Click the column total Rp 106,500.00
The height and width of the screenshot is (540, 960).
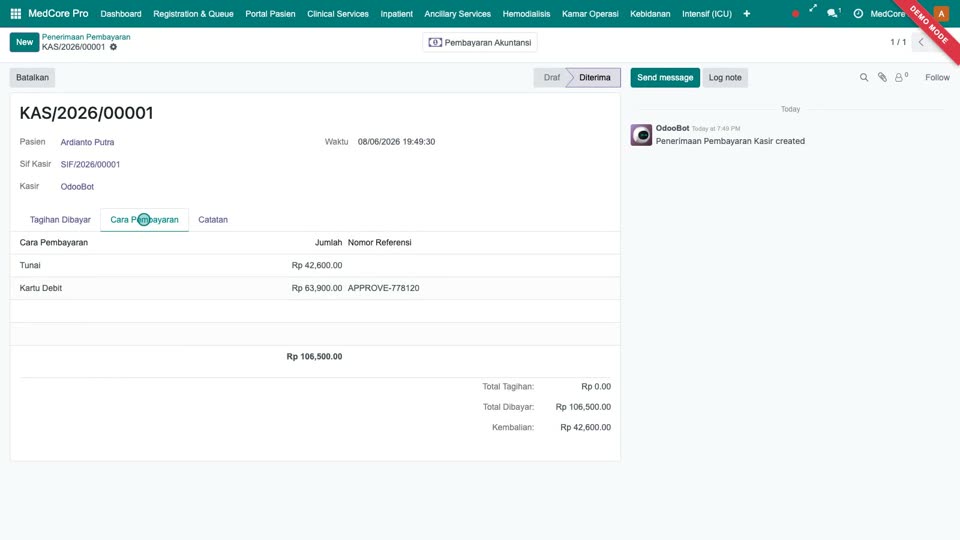314,356
